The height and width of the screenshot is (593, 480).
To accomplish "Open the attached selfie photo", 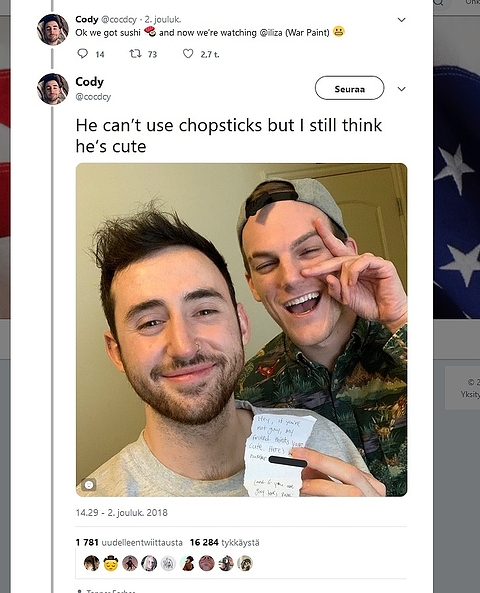I will [241, 330].
